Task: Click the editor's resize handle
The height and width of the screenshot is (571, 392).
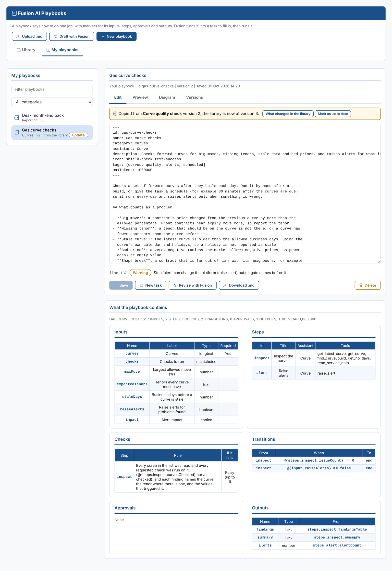Action: coord(379,262)
